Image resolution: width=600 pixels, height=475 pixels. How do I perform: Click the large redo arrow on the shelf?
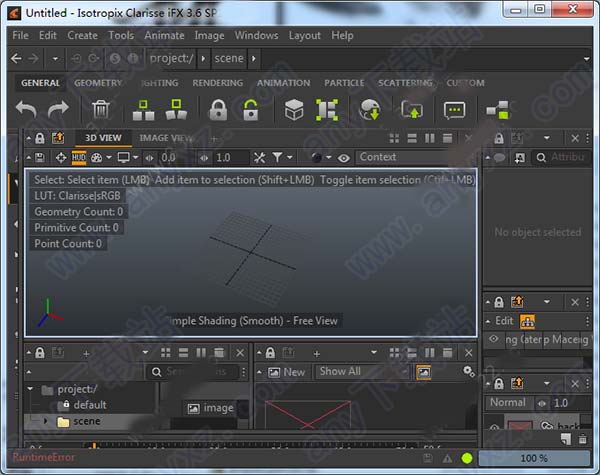[58, 109]
